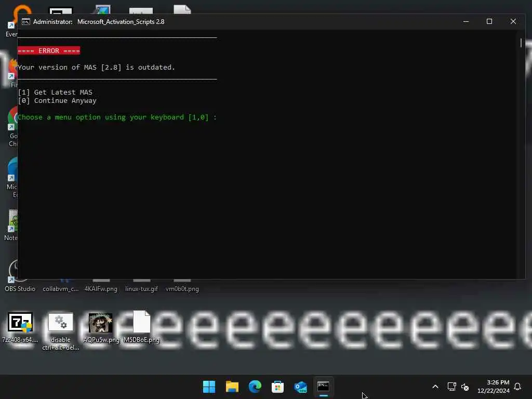Screen dimensions: 532x399
Task: Click the green 'Choose a menu option' prompt
Action: [117, 117]
